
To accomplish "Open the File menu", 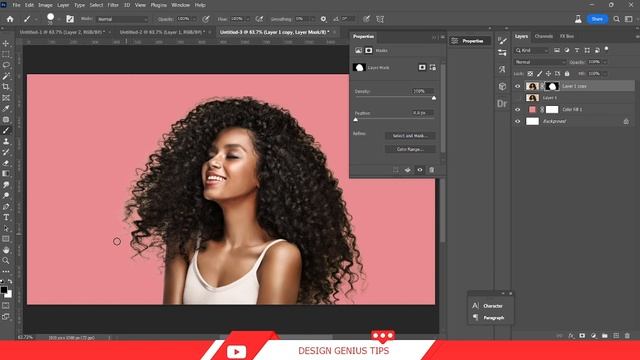I will coord(16,5).
